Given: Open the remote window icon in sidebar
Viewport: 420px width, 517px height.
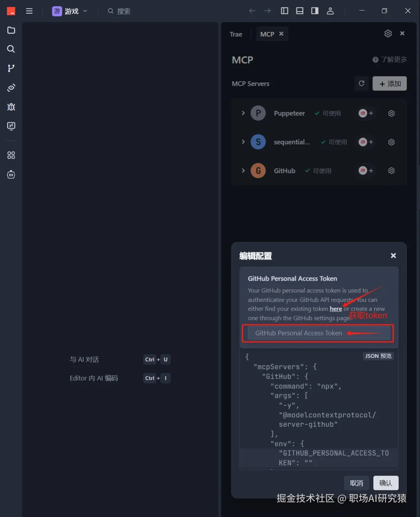Looking at the screenshot, I should [x=11, y=126].
